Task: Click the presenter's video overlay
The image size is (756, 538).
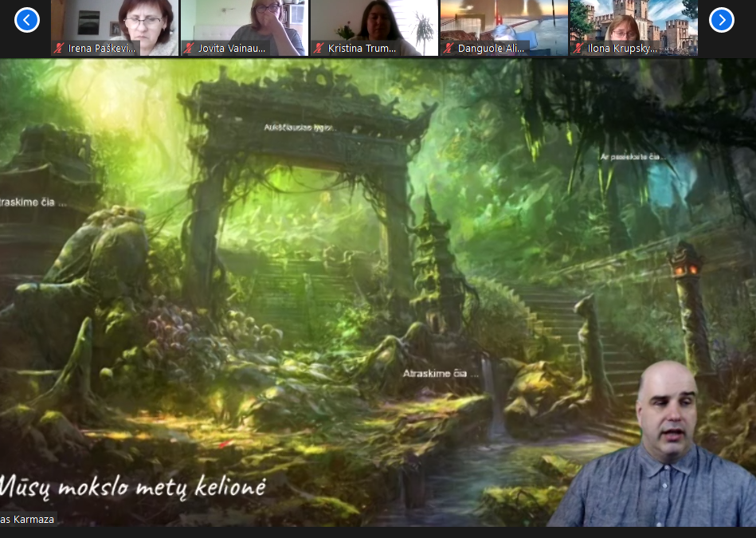Action: coord(656,444)
